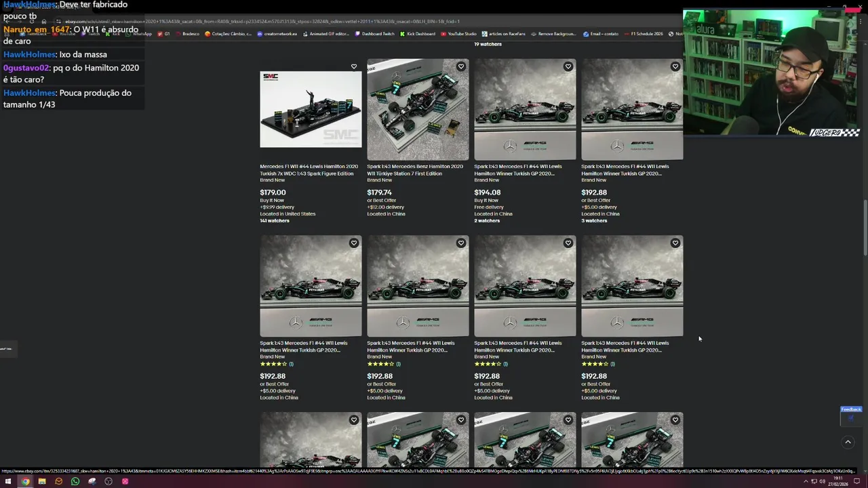Heart icon on second-row second Spark listing
The image size is (868, 488).
click(x=460, y=243)
